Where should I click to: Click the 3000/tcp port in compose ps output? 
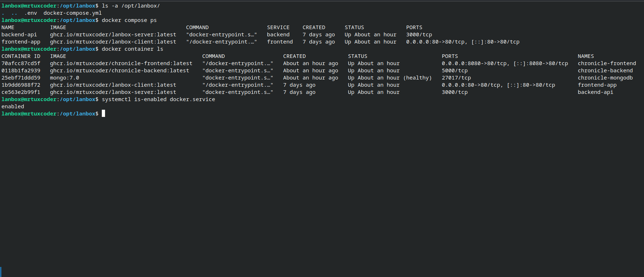(419, 35)
